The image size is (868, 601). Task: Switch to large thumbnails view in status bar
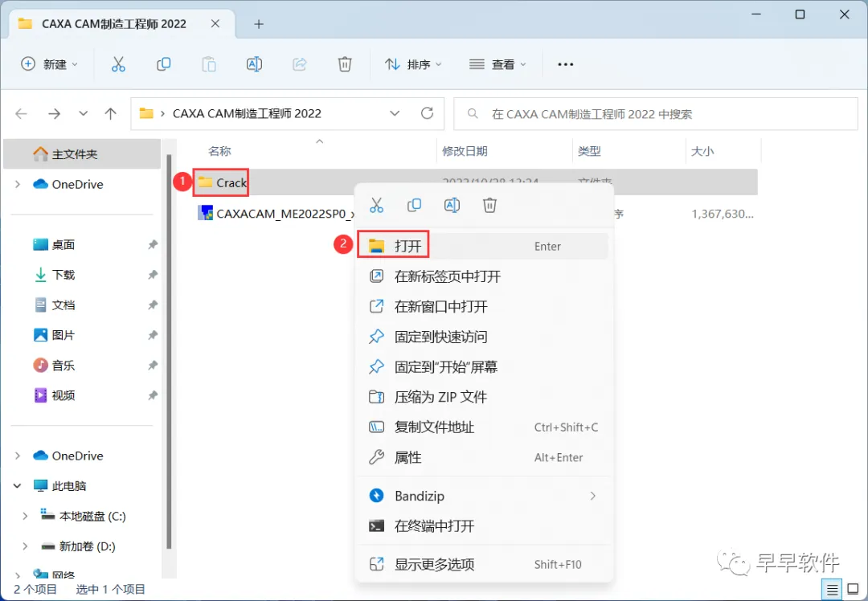tap(853, 590)
